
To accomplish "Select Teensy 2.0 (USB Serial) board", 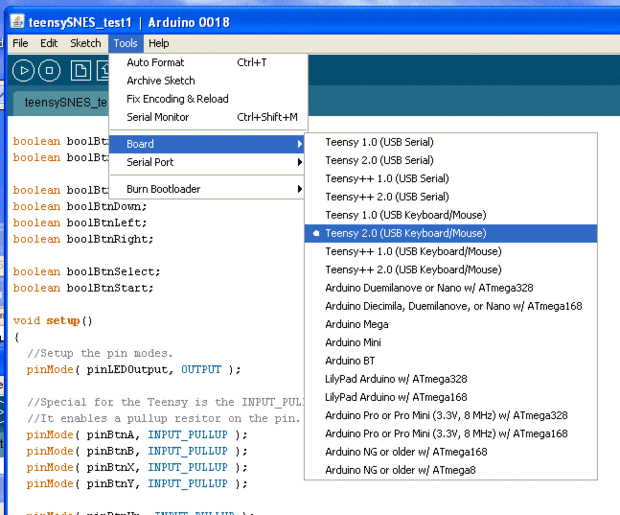I will [451, 160].
